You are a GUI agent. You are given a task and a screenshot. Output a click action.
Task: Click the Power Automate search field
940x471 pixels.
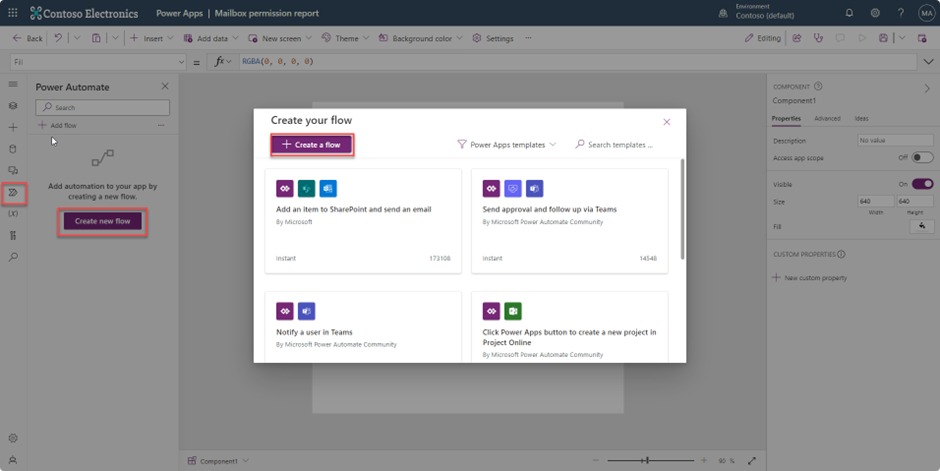[103, 107]
